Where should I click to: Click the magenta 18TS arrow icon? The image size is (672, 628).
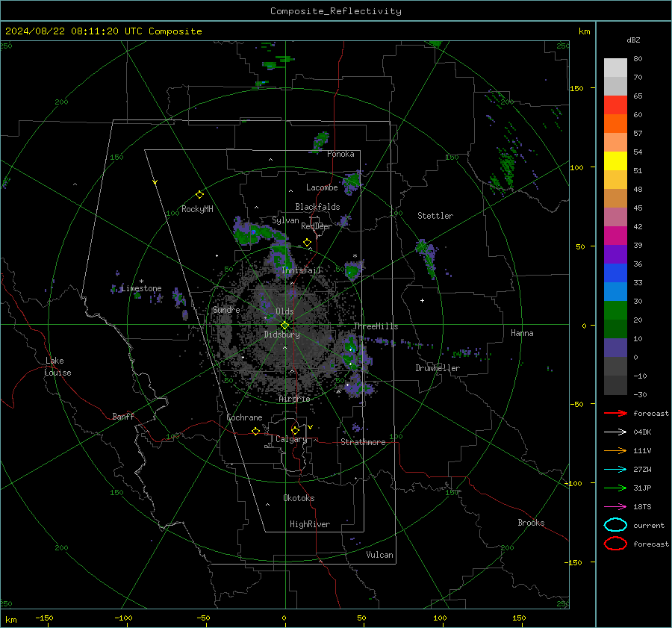pyautogui.click(x=615, y=507)
